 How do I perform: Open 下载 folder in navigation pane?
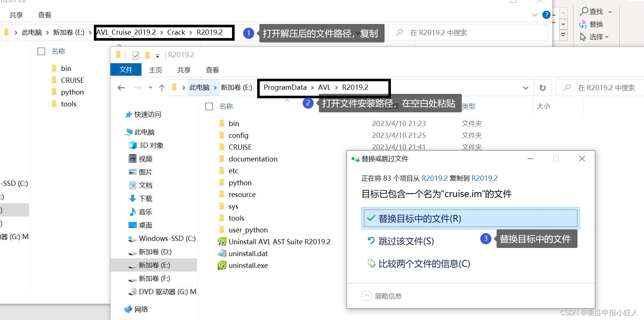pos(140,198)
